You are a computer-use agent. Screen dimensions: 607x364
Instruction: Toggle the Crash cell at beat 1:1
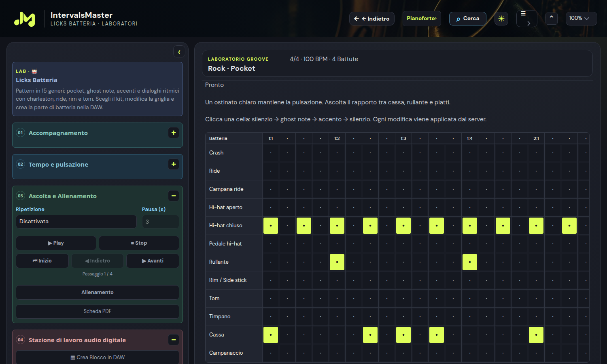271,153
